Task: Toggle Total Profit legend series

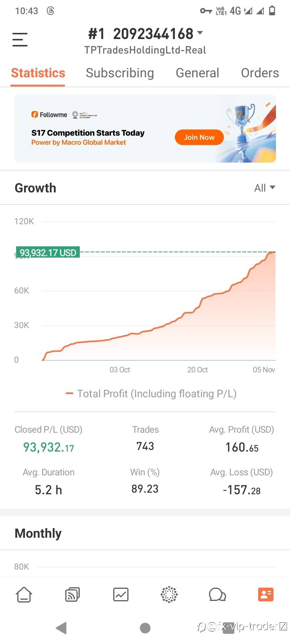Action: point(151,394)
